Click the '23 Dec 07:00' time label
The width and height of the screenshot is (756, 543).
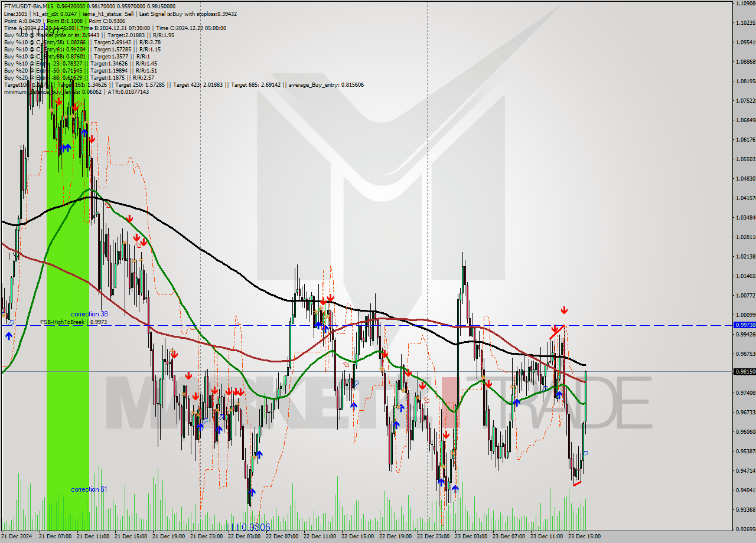click(x=509, y=537)
